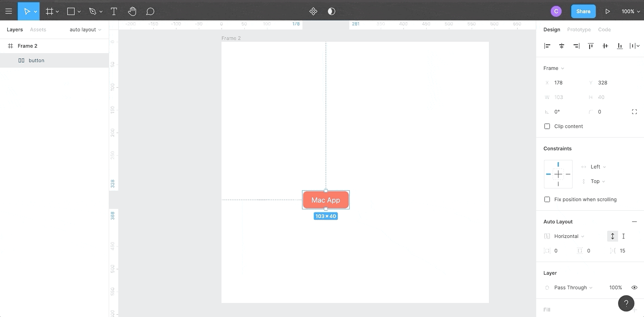
Task: Select the Rectangle shape tool
Action: point(71,11)
